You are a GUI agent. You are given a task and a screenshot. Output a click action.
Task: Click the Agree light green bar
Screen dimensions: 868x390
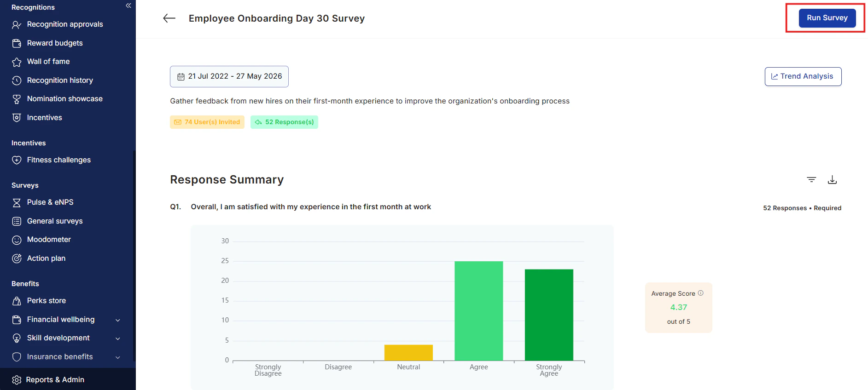[479, 311]
